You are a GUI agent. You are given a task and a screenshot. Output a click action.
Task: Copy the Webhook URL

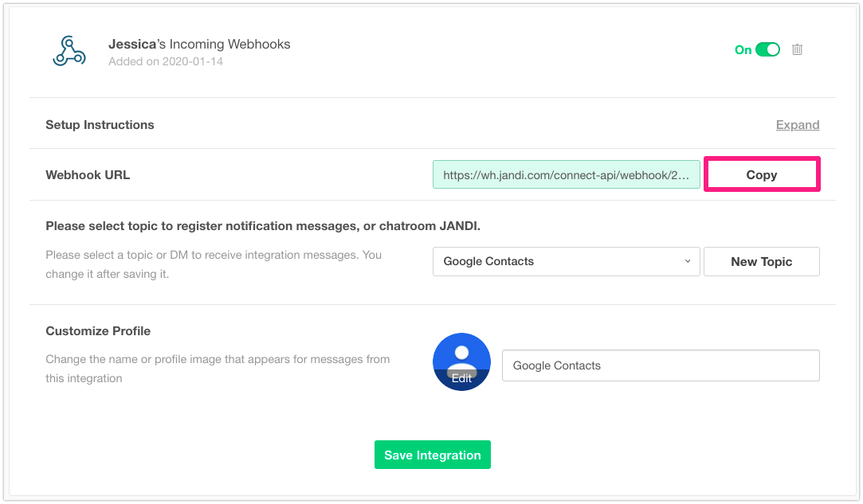tap(762, 174)
